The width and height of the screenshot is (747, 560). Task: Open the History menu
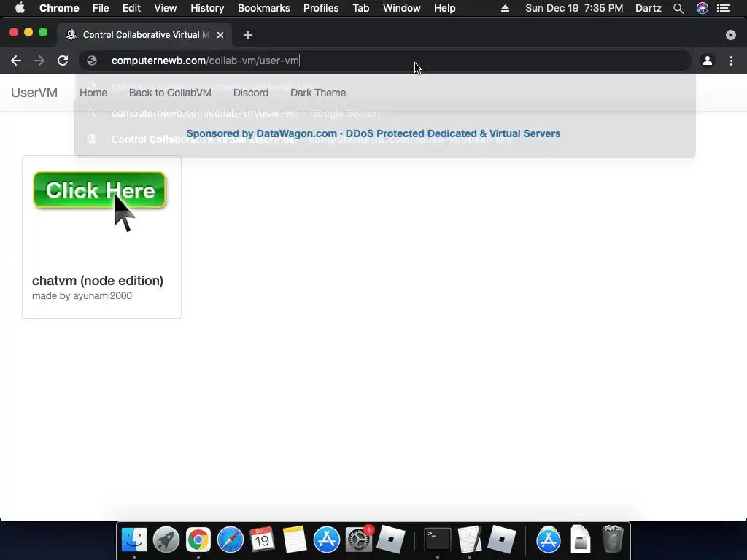coord(207,8)
